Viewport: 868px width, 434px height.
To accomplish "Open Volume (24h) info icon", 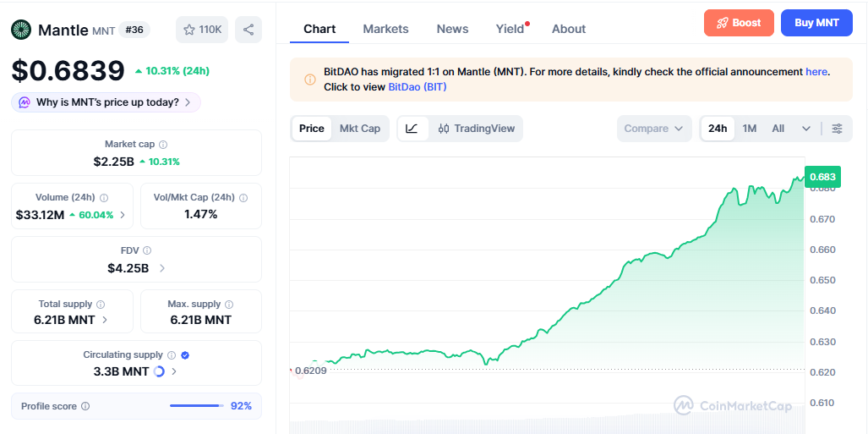I will pos(104,198).
